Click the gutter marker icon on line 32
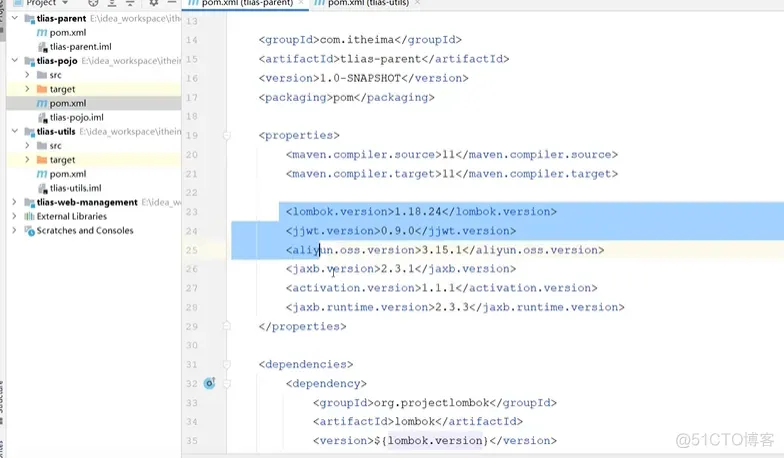 (x=210, y=383)
